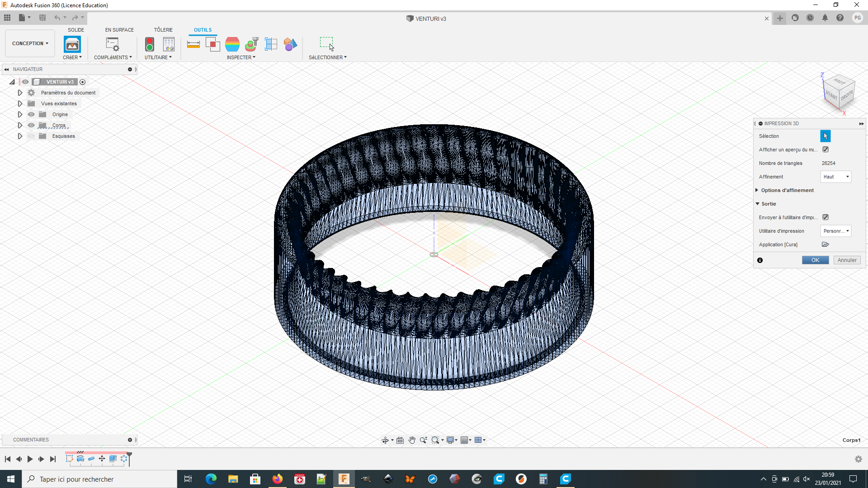Screen dimensions: 868x488
Task: Open the Zebra analysis icon
Action: tap(232, 44)
